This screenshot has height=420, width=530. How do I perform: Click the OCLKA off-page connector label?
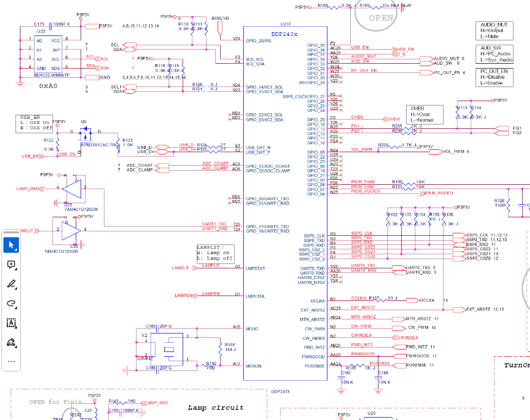(427, 300)
